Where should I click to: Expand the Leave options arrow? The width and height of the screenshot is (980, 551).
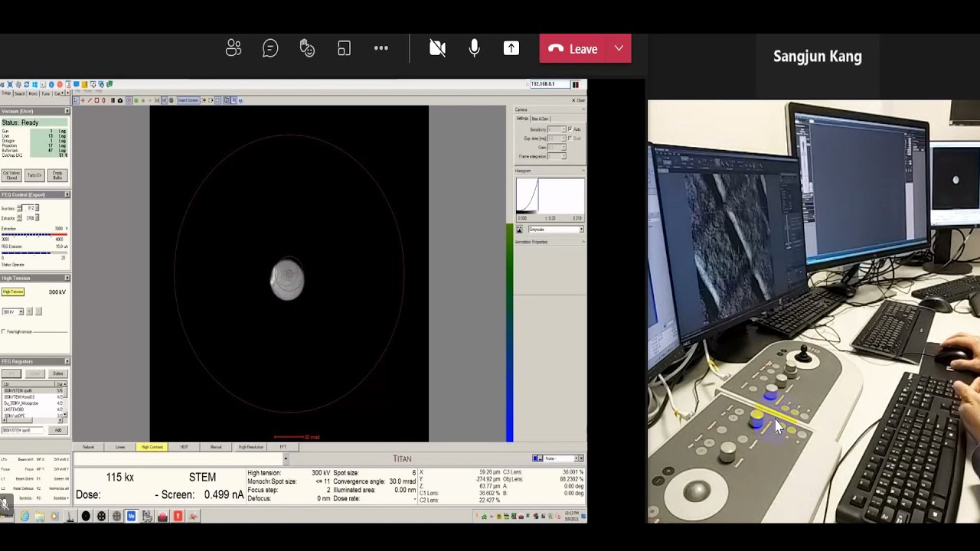click(x=619, y=48)
